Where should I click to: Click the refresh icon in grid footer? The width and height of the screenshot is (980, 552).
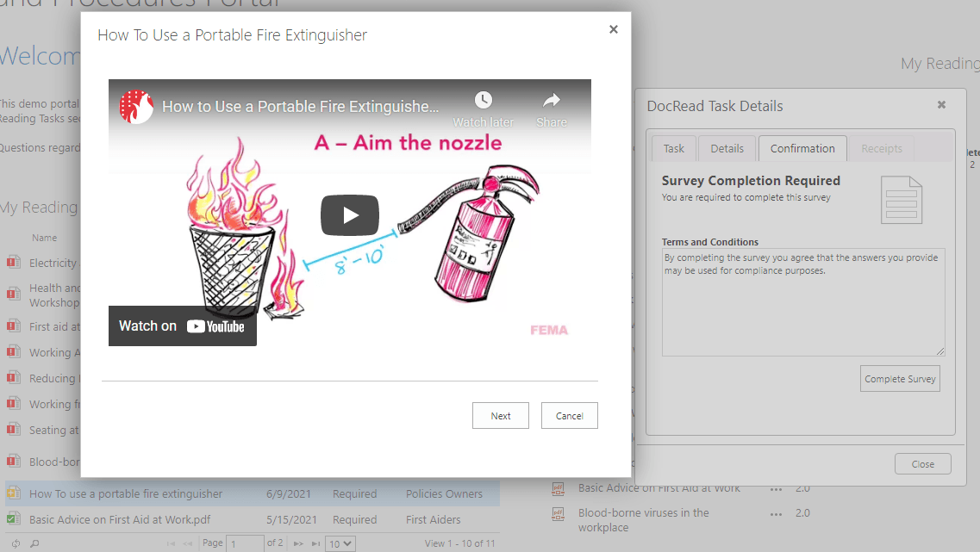(12, 543)
